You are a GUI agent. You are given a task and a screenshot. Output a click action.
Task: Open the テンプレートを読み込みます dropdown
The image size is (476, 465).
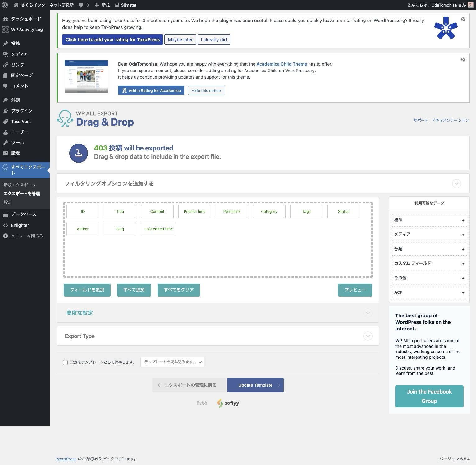tap(172, 362)
